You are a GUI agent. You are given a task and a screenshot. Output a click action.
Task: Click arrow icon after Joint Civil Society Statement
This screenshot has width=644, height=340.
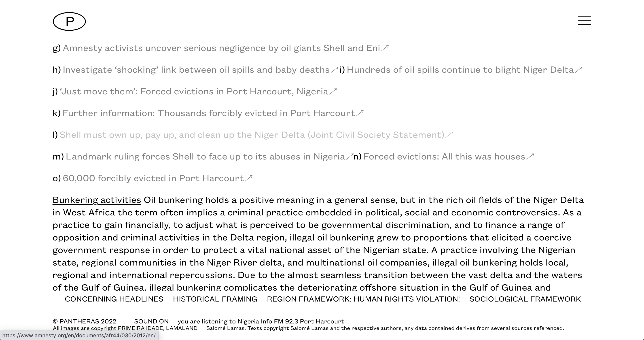point(449,135)
